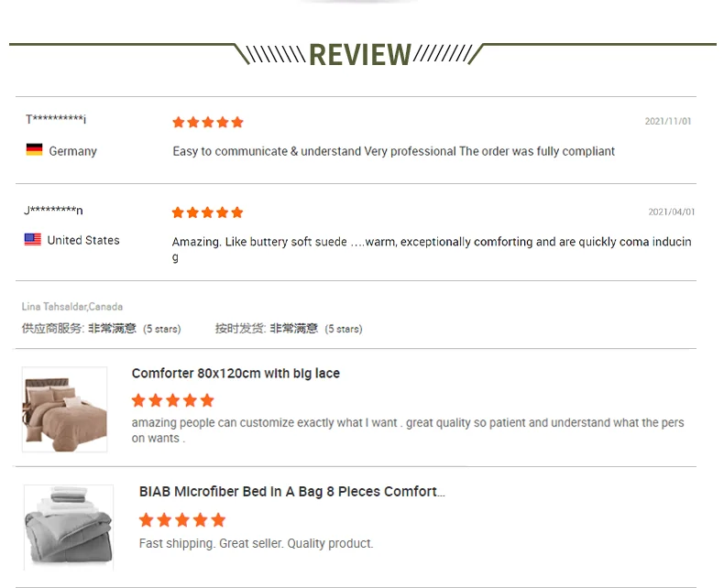
Task: Open Comforter 80x120cm with big lace
Action: 236,374
